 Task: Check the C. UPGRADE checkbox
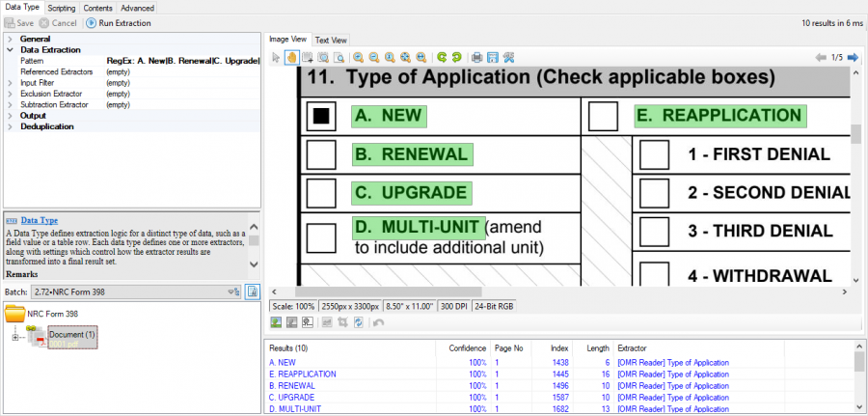[x=320, y=192]
